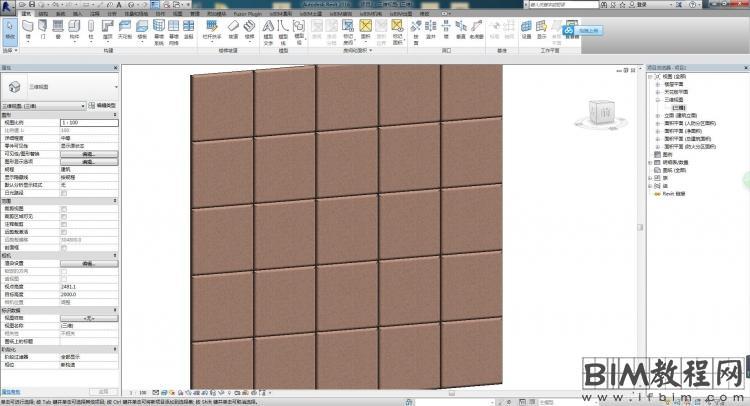Pick the Curtain System (幕墙系统) tool
This screenshot has height=406, width=750.
click(159, 27)
